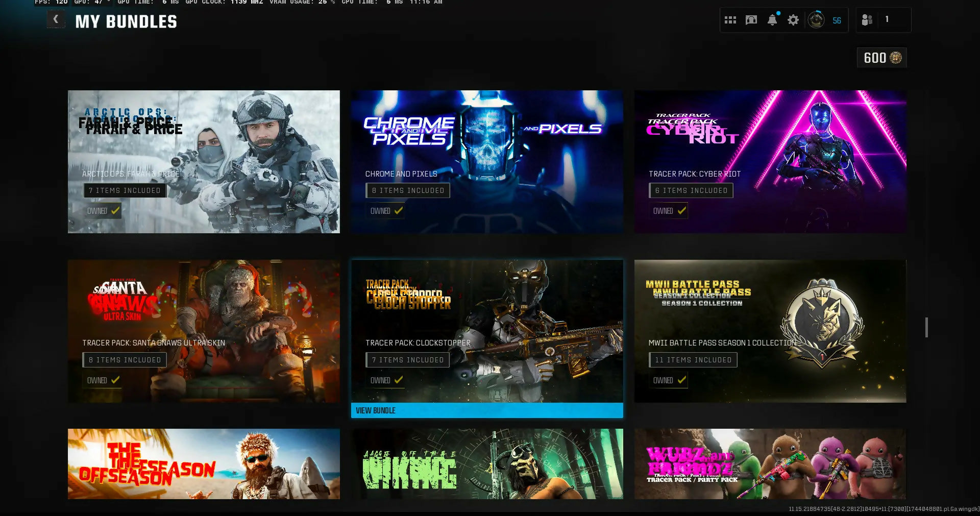Screen dimensions: 980x516
Task: Open Arctic Ops: Farah & Price bundle
Action: tap(204, 162)
